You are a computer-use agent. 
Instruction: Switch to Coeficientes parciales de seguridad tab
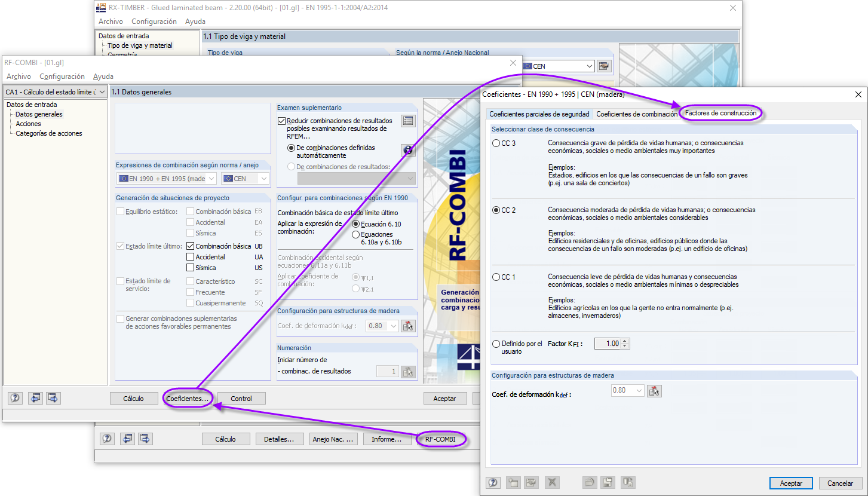point(539,114)
